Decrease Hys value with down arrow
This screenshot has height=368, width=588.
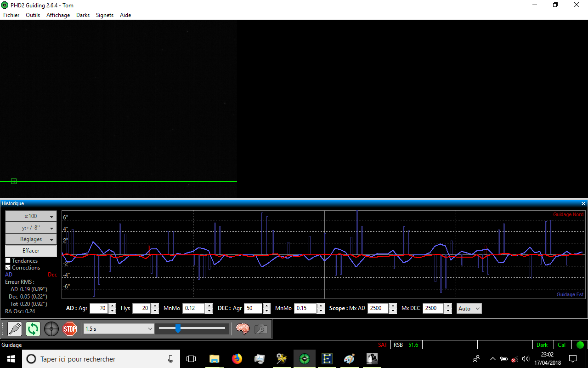tap(155, 311)
